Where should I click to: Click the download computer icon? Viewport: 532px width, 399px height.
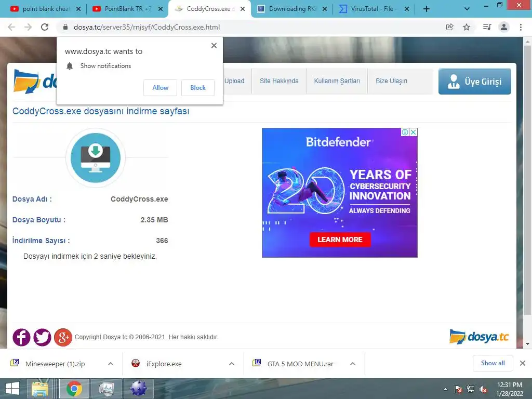96,158
